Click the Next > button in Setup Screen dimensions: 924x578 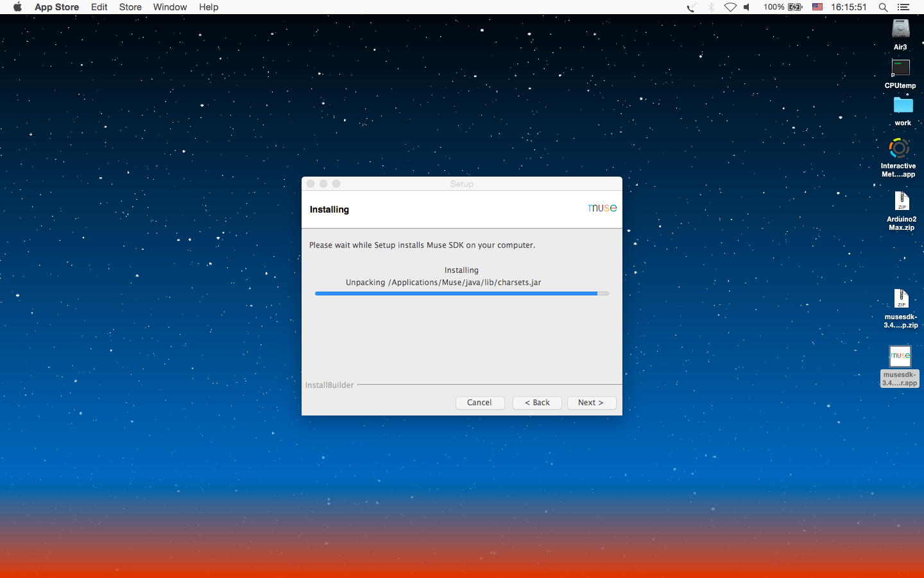[x=591, y=403]
